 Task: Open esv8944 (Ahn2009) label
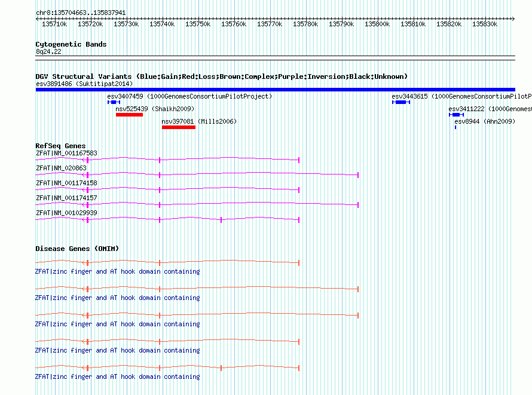point(485,121)
